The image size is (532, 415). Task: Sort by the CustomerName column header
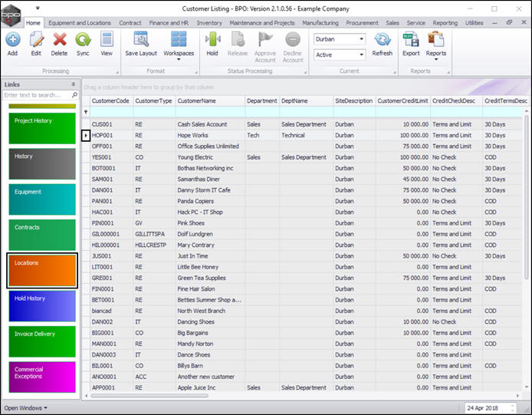[x=195, y=100]
